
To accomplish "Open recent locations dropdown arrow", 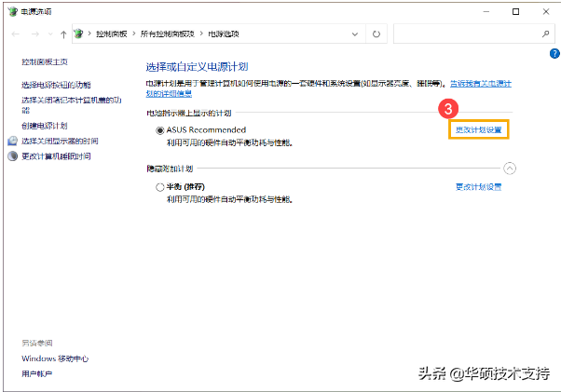I will (50, 34).
